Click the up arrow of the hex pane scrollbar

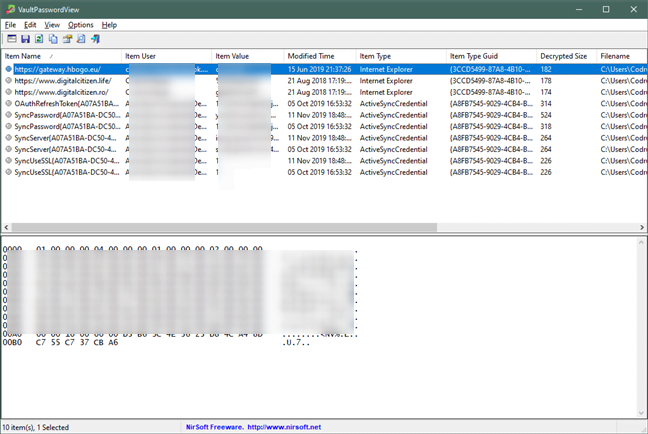click(641, 242)
